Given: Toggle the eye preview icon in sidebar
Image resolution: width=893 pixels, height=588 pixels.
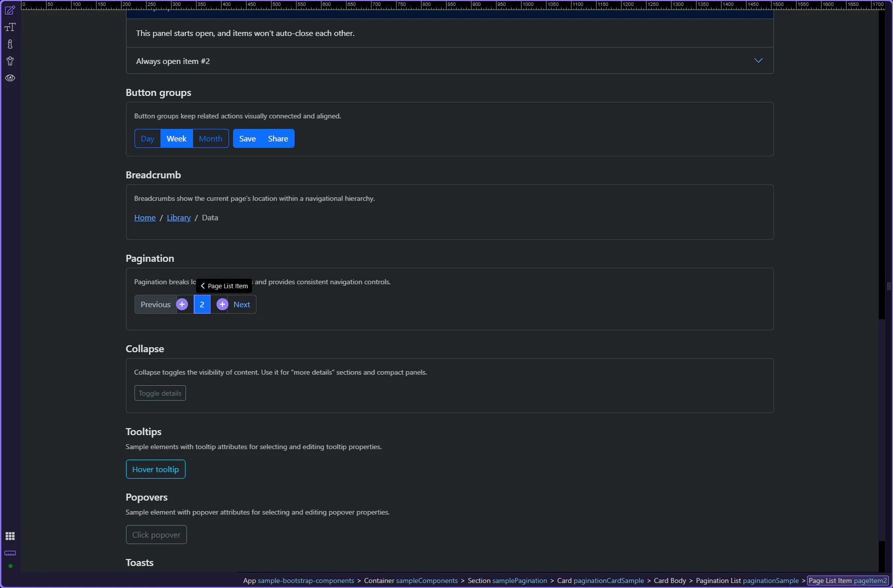Looking at the screenshot, I should coord(10,78).
